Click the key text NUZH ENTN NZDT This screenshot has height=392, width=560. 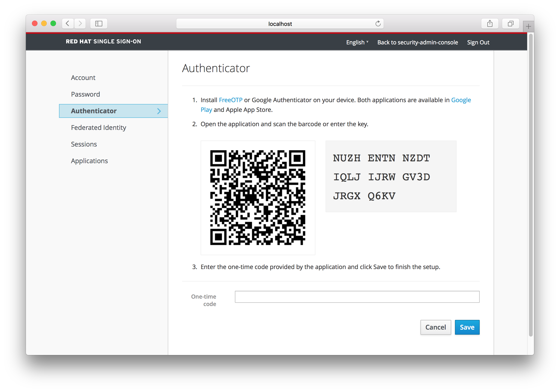tap(381, 158)
